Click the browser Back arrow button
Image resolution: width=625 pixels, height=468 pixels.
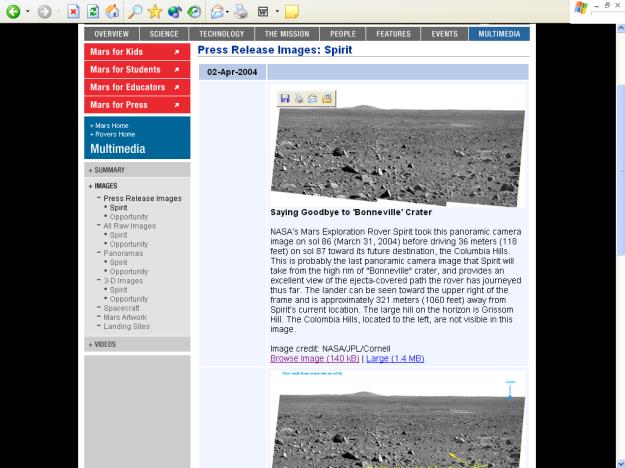[12, 12]
